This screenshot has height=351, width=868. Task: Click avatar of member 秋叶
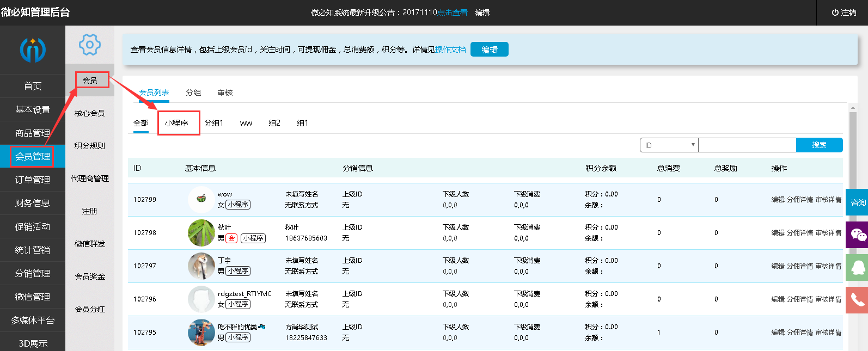tap(201, 233)
